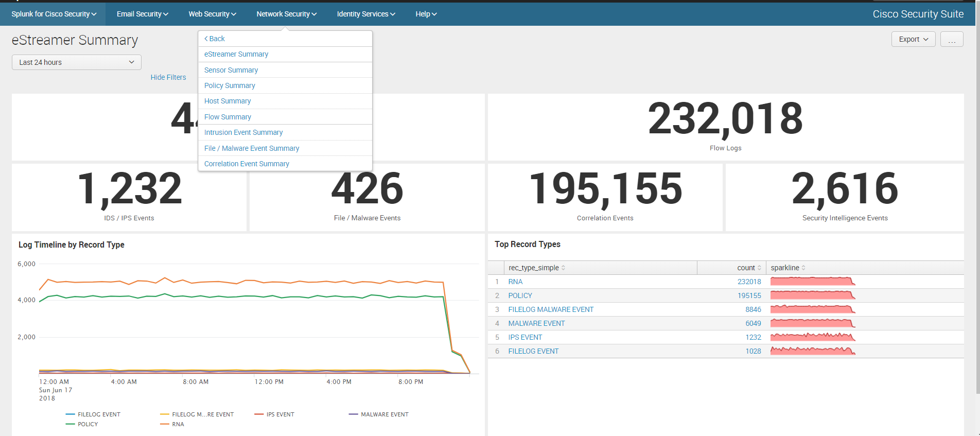The image size is (980, 436).
Task: Choose Intrusion Event Summary
Action: click(x=243, y=132)
